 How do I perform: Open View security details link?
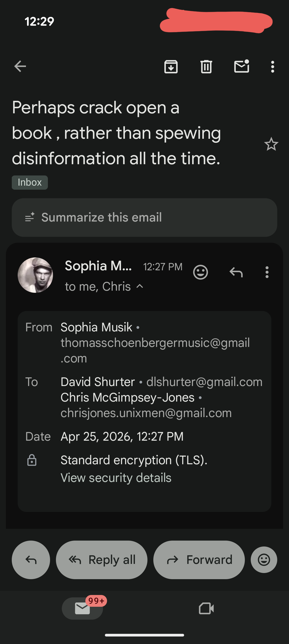point(116,478)
